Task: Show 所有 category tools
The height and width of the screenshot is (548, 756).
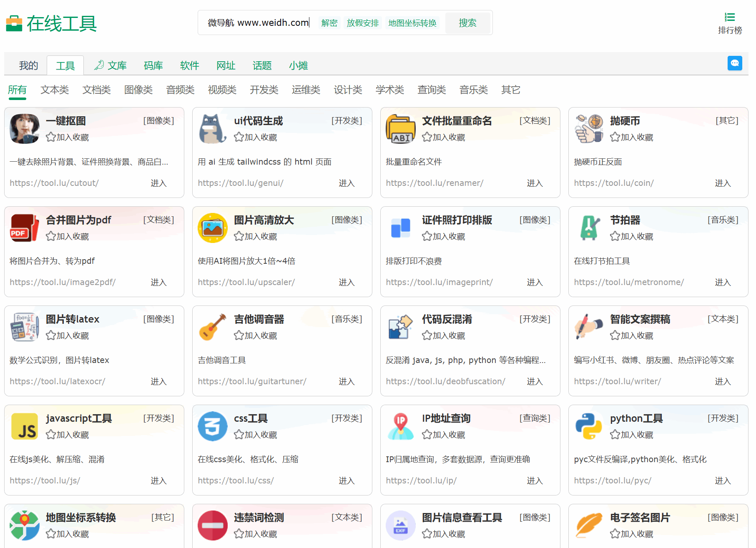Action: (17, 90)
